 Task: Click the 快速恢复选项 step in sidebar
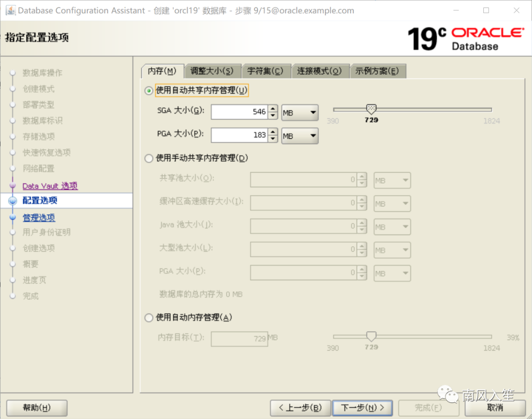tap(46, 153)
